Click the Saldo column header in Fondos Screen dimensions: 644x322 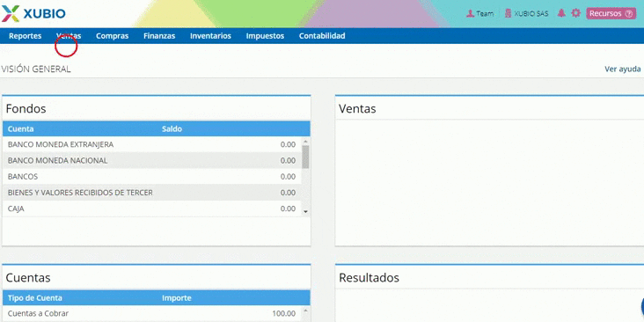click(172, 128)
